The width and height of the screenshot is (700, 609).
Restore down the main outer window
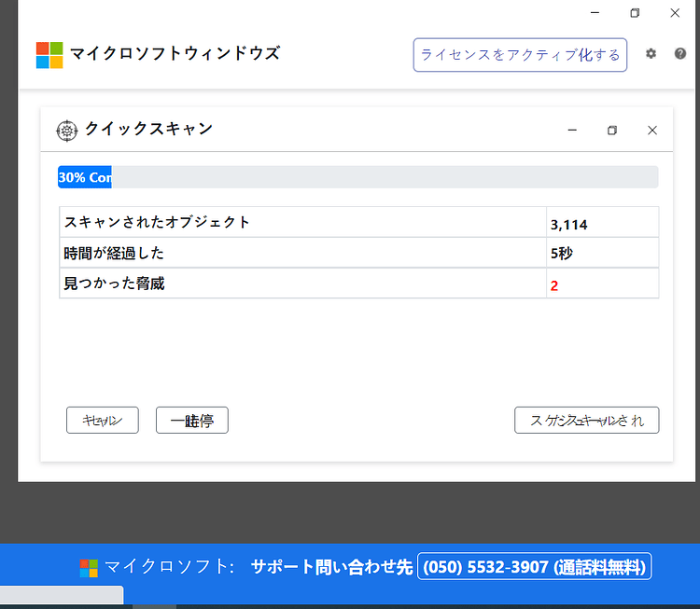pos(635,13)
